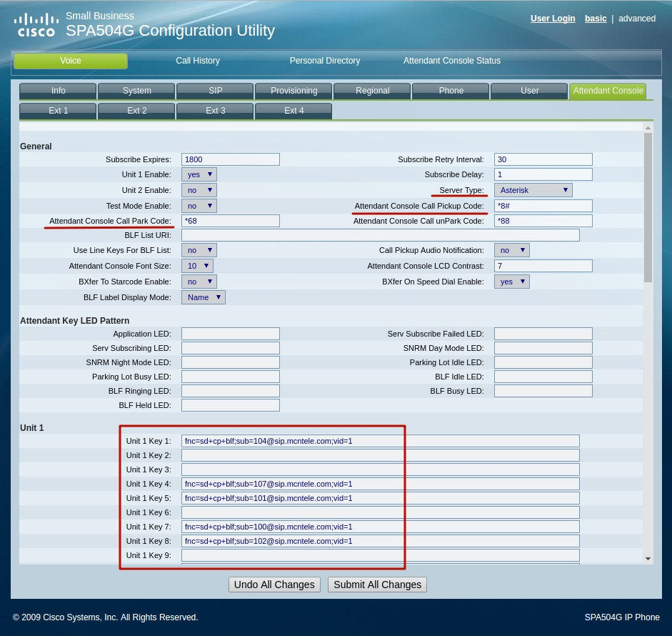Select the Info sub-tab

coord(59,91)
